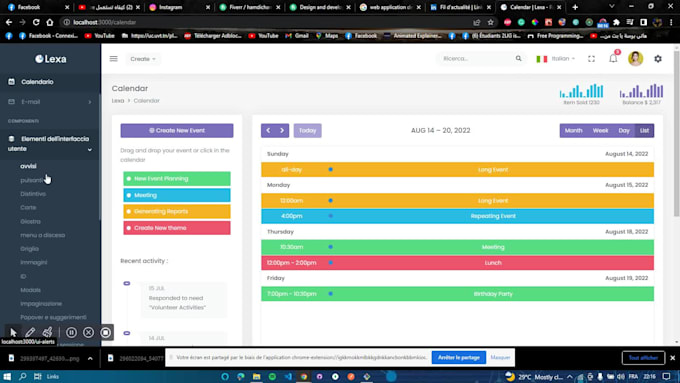
Task: Open the Lunch event row
Action: pyautogui.click(x=458, y=263)
